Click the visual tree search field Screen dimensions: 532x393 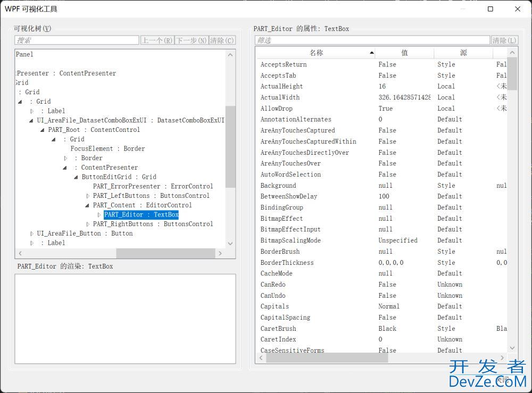[x=77, y=40]
